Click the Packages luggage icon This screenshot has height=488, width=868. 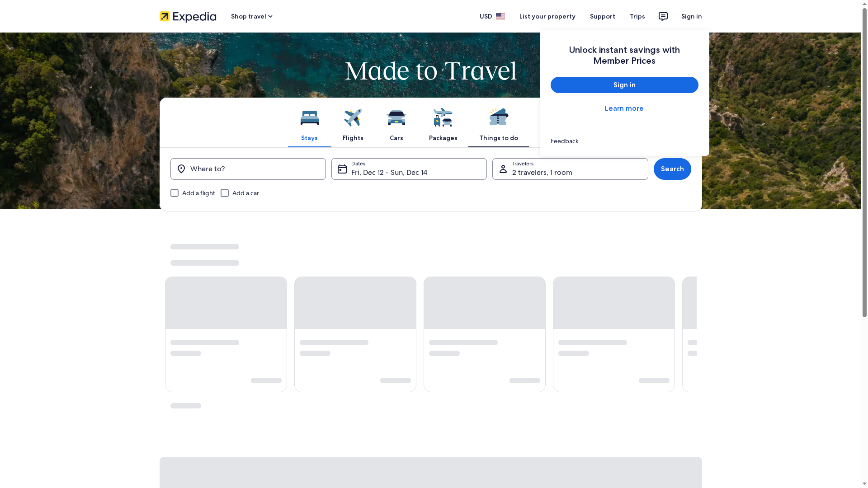(x=443, y=117)
